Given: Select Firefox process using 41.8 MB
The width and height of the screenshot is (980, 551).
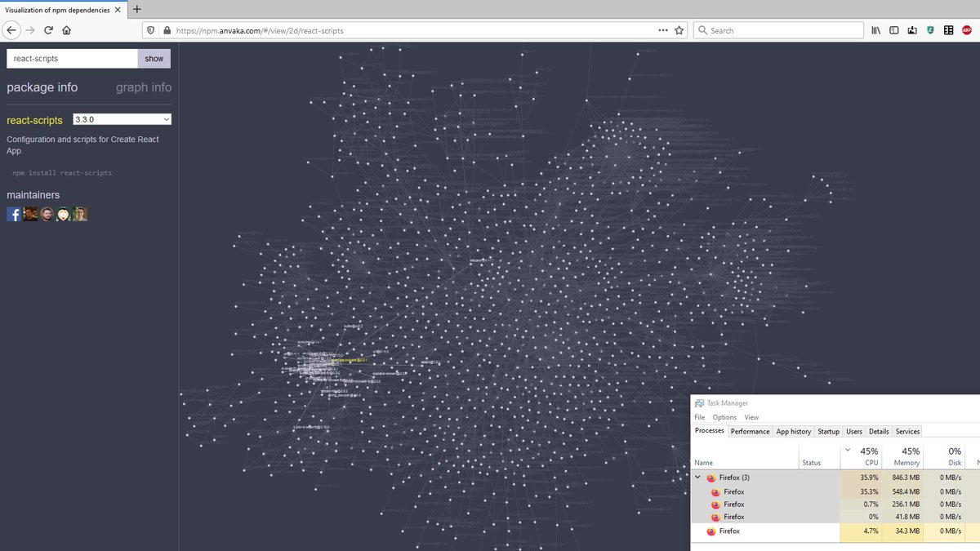Looking at the screenshot, I should pos(835,516).
